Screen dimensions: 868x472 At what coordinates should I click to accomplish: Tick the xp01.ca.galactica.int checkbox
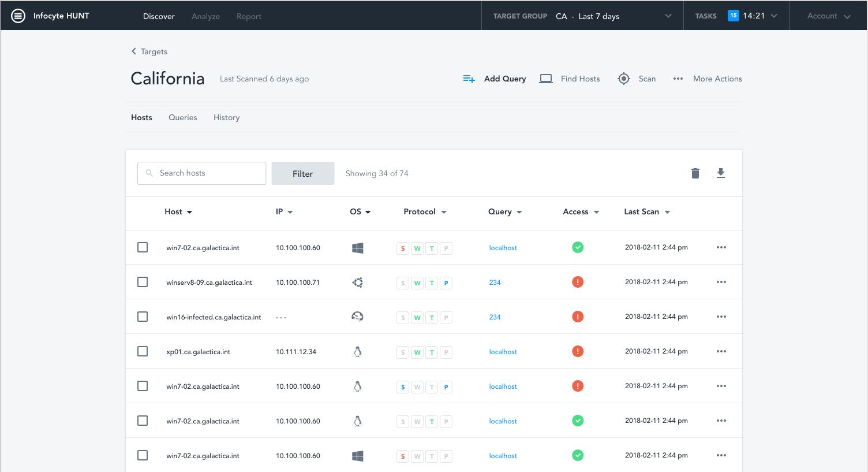(x=143, y=351)
